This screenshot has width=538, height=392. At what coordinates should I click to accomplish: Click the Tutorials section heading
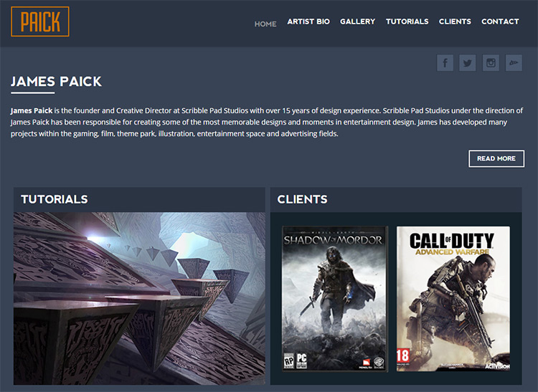(55, 199)
